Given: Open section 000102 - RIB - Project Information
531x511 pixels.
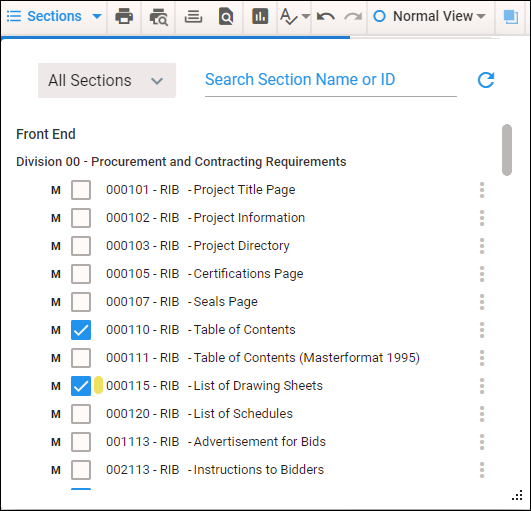Looking at the screenshot, I should coord(206,218).
